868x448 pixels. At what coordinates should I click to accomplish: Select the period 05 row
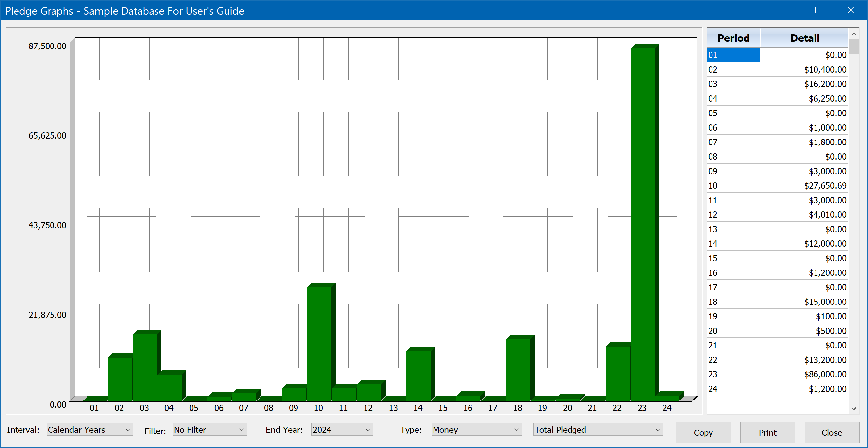coord(777,113)
